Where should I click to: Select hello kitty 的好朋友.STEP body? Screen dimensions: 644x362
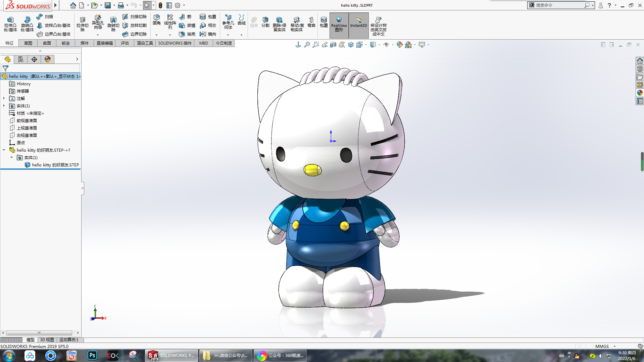click(55, 165)
